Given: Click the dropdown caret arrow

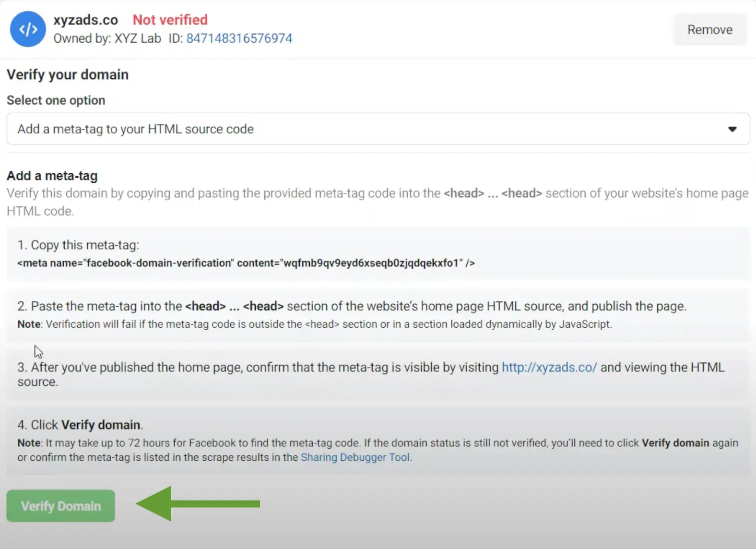Looking at the screenshot, I should [x=732, y=129].
